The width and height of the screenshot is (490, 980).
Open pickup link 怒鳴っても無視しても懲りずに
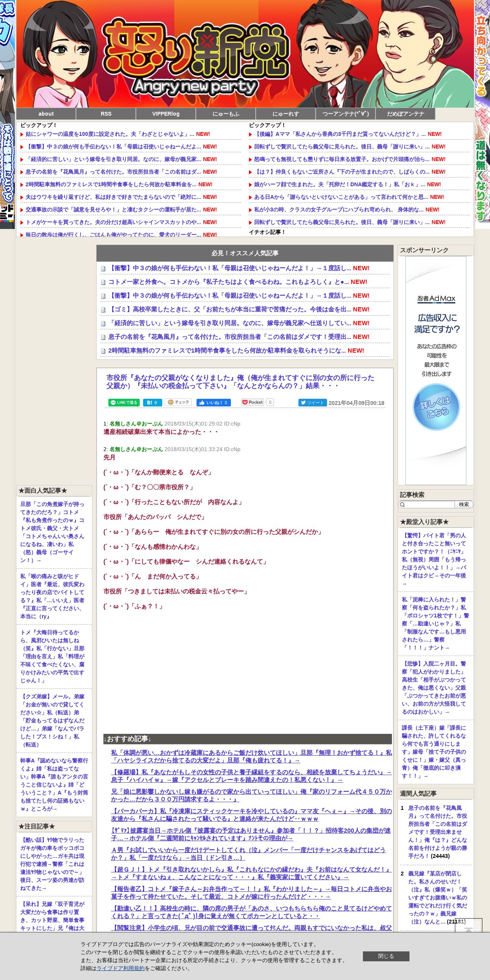[x=342, y=159]
